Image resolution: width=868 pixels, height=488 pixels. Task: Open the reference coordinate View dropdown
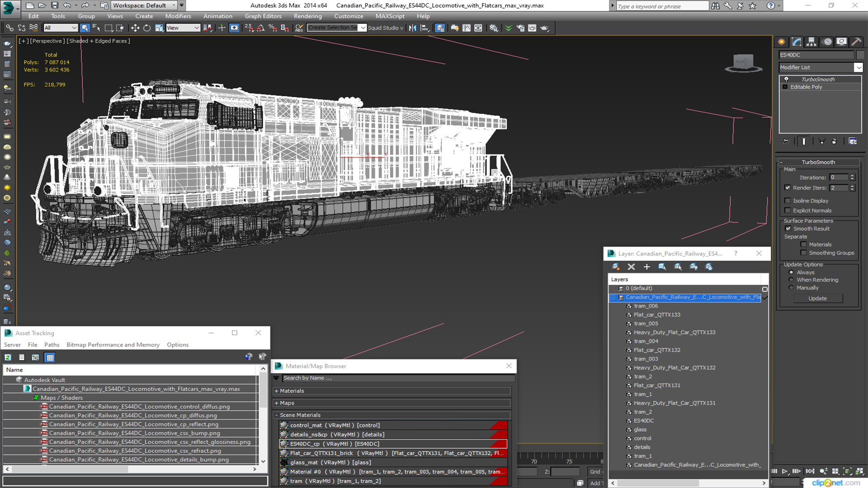[183, 28]
